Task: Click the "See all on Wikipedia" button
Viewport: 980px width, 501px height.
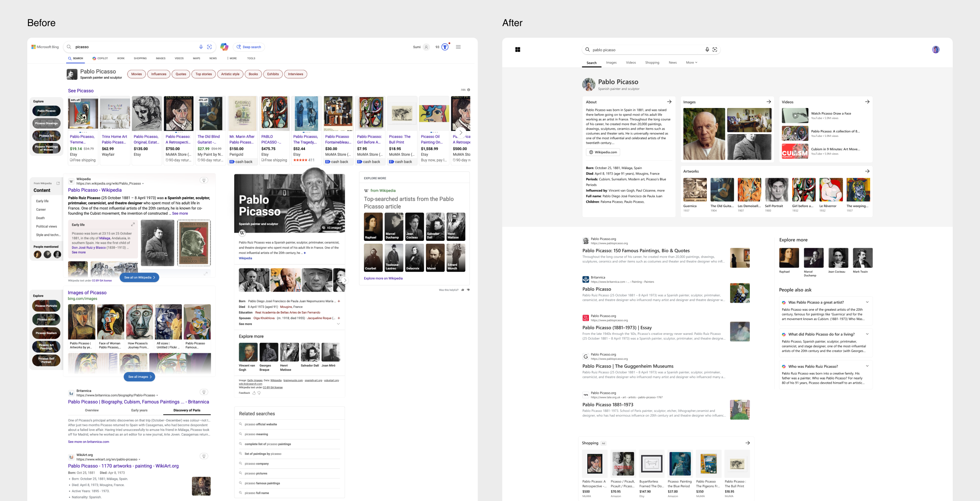Action: [x=139, y=277]
